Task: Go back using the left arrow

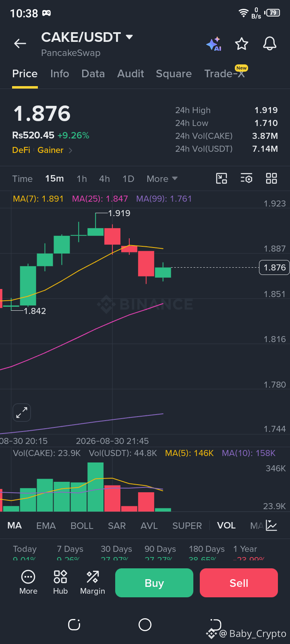Action: pos(20,43)
